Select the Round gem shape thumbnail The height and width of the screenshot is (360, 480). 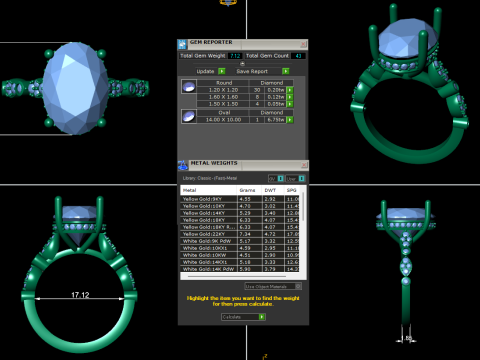(x=189, y=86)
